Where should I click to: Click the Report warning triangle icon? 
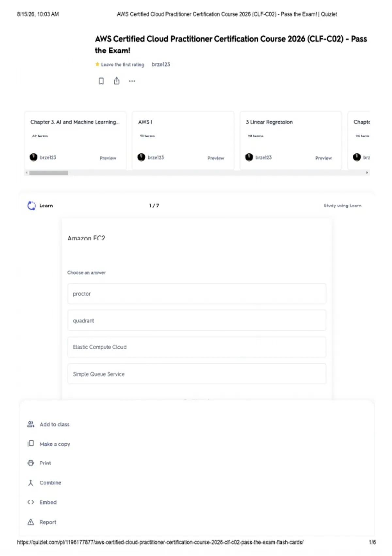click(x=31, y=522)
